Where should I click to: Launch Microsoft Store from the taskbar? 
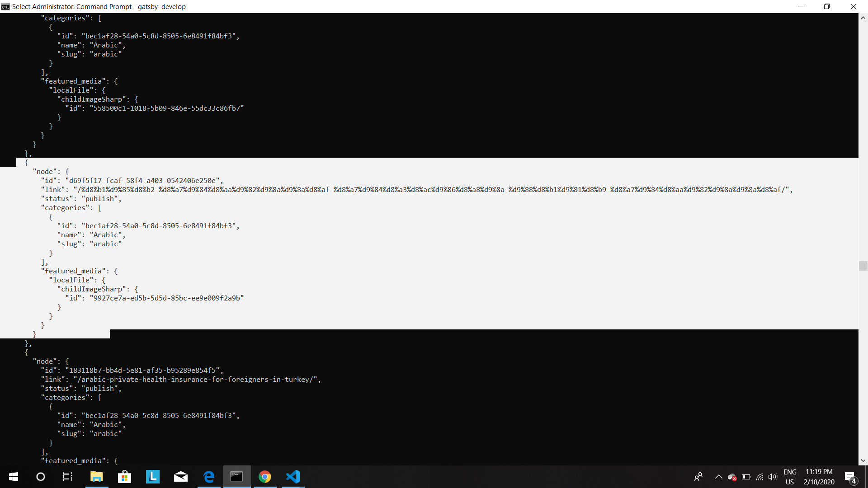click(x=124, y=477)
